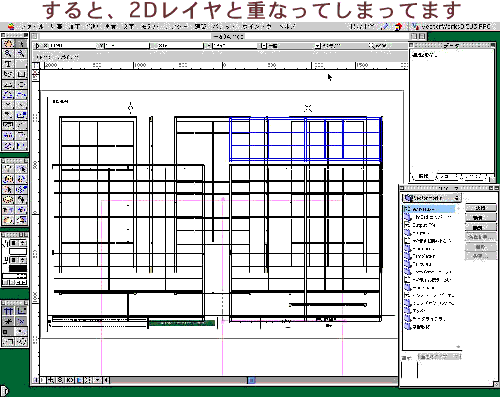Click the first button beside the resource list

pos(480,208)
